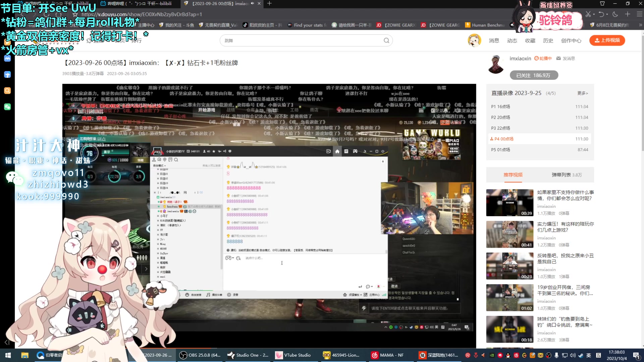Mute the audio on the imxiaoxin video tab
This screenshot has width=644, height=362.
pyautogui.click(x=253, y=3)
